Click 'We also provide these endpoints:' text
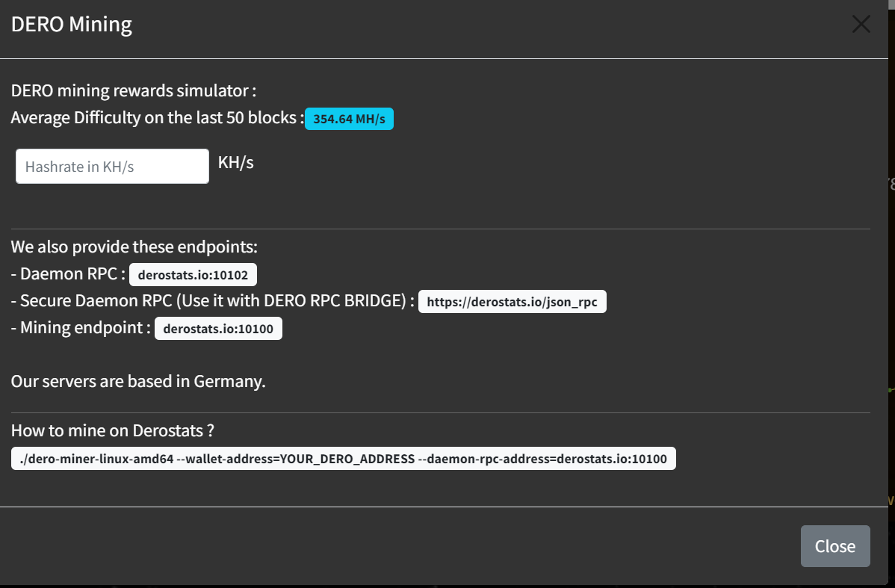This screenshot has width=895, height=588. coord(134,247)
